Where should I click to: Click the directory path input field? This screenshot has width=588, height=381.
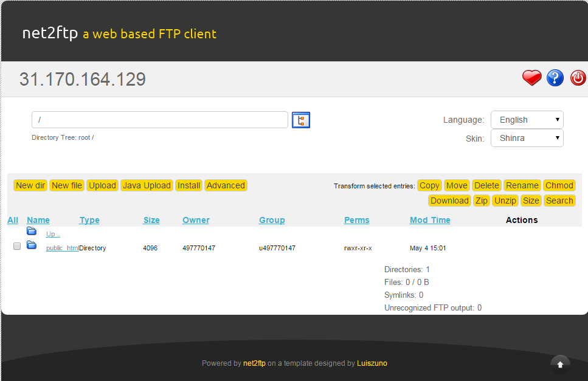160,120
